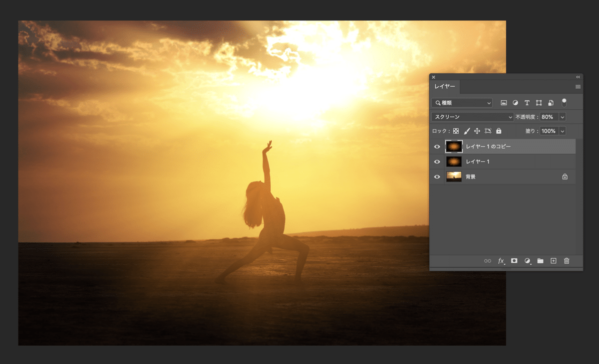This screenshot has height=364, width=599.
Task: Select the レイヤー tab
Action: (x=444, y=87)
